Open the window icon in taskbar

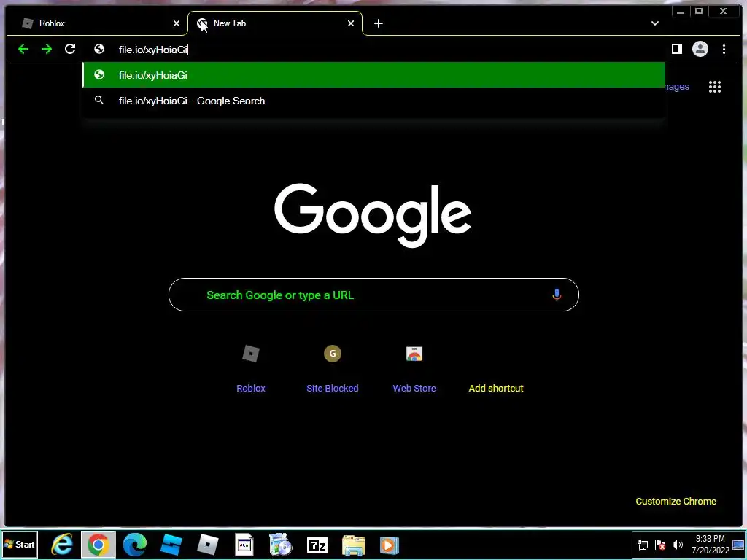click(244, 545)
